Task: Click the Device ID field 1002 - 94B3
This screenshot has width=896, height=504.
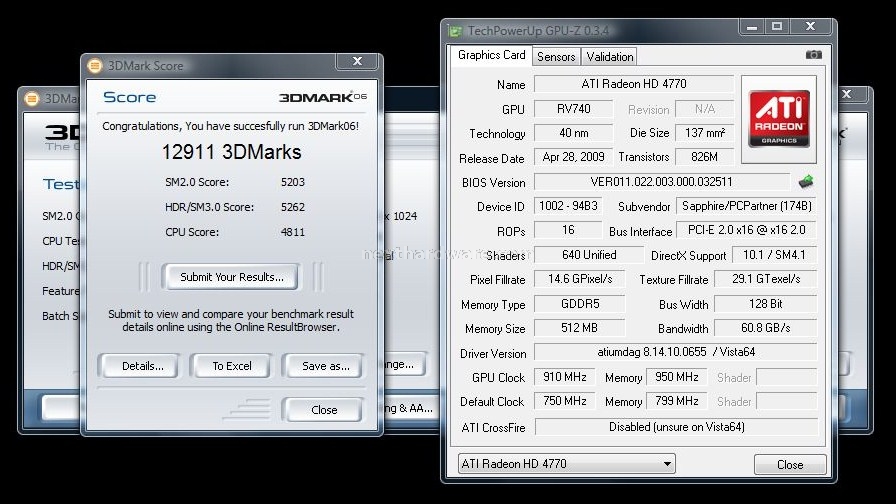Action: click(569, 206)
